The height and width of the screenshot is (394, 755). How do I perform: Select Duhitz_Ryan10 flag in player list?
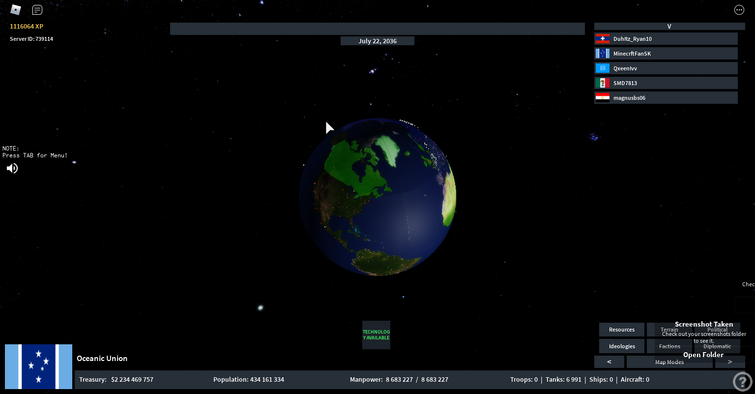click(602, 39)
